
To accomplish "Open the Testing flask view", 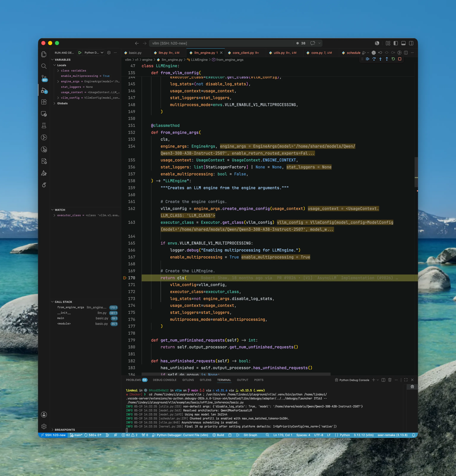I will (44, 126).
